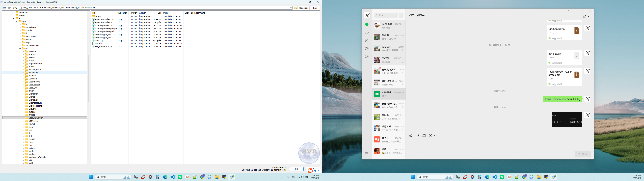Click the emoji picker icon in chat
The width and height of the screenshot is (644, 181).
410,136
